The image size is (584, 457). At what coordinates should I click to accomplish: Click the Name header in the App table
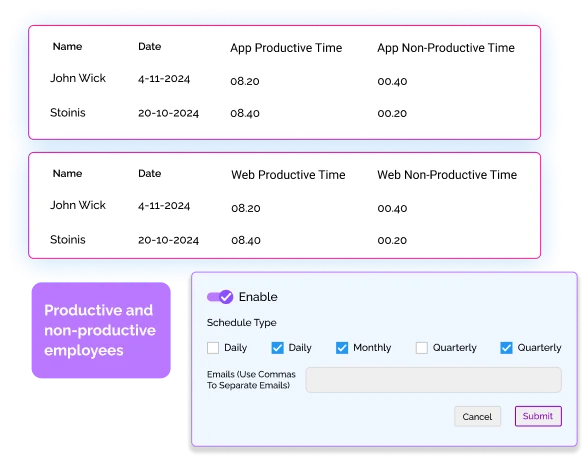pos(67,47)
